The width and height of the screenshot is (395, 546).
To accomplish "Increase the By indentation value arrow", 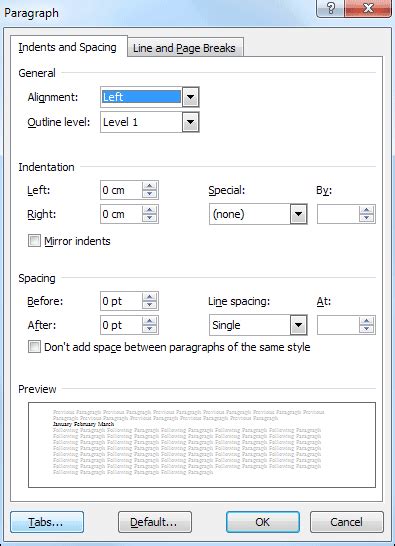I will click(367, 210).
